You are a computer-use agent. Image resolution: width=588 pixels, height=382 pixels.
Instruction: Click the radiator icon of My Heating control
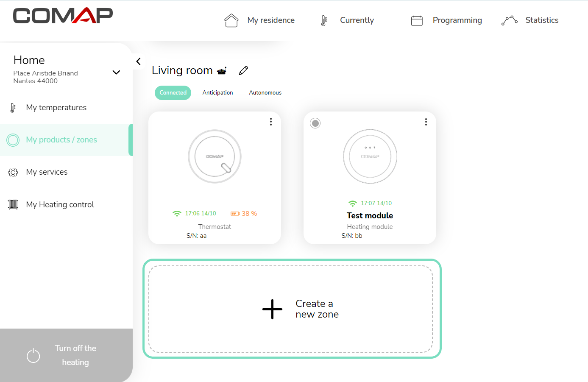click(13, 204)
